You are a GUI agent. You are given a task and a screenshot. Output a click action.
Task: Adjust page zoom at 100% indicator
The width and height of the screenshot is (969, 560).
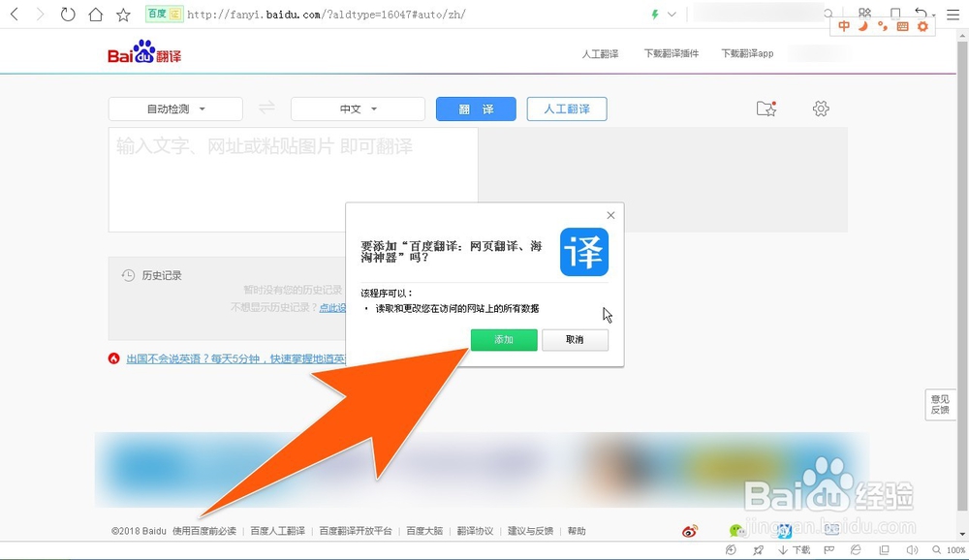coord(950,550)
